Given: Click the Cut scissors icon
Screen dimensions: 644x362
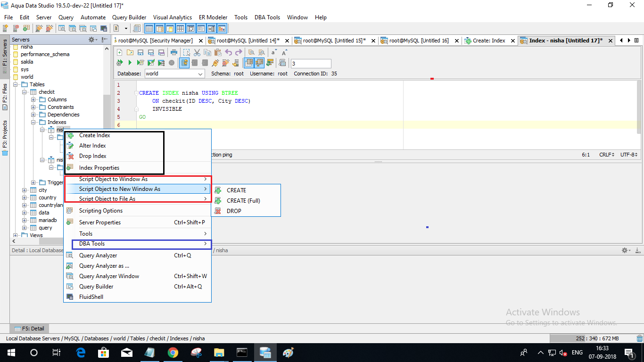Looking at the screenshot, I should tap(197, 52).
